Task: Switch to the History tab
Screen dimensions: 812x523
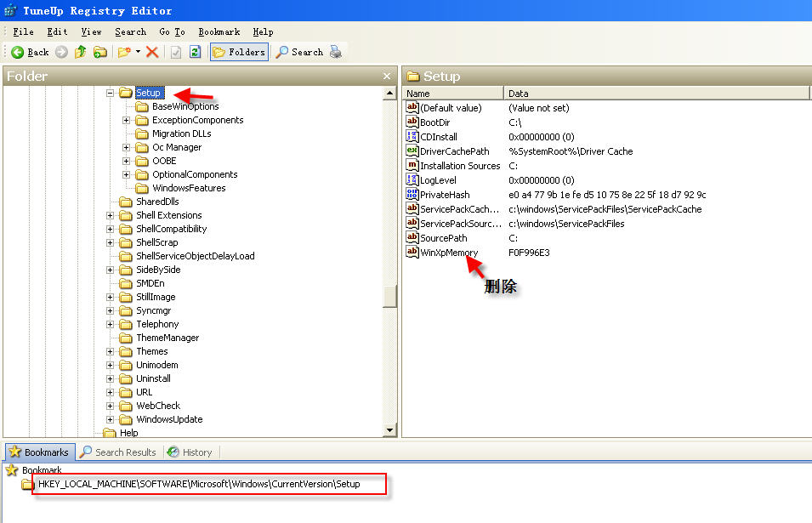Action: click(190, 452)
